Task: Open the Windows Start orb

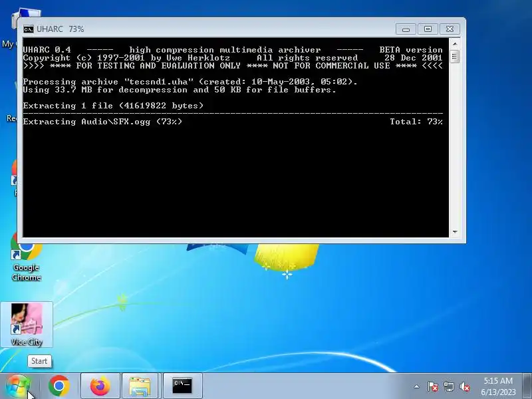Action: click(x=18, y=386)
